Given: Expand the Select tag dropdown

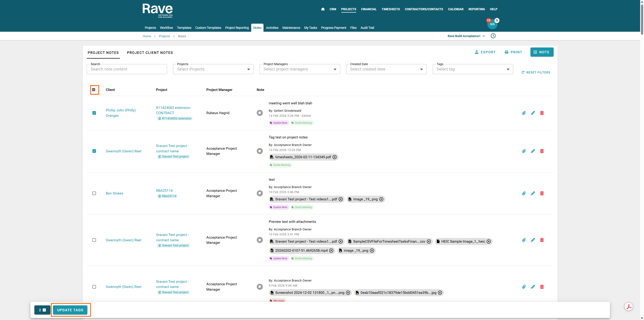Looking at the screenshot, I should tap(472, 69).
